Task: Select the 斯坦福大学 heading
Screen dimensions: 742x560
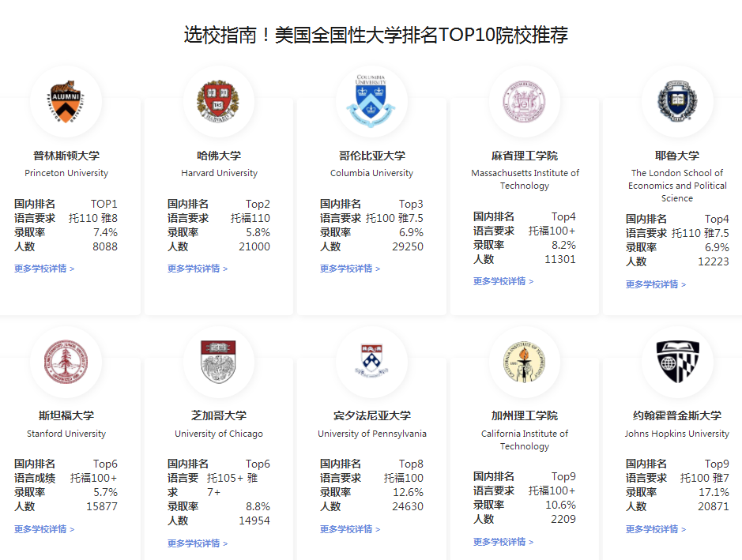Action: (x=66, y=415)
